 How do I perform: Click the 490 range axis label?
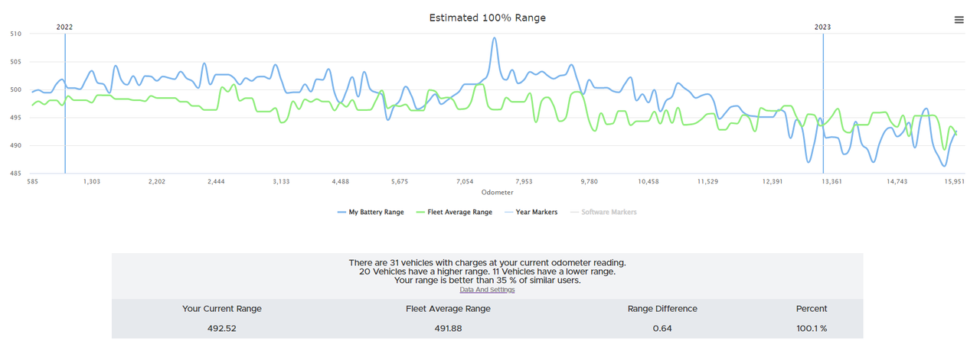16,145
